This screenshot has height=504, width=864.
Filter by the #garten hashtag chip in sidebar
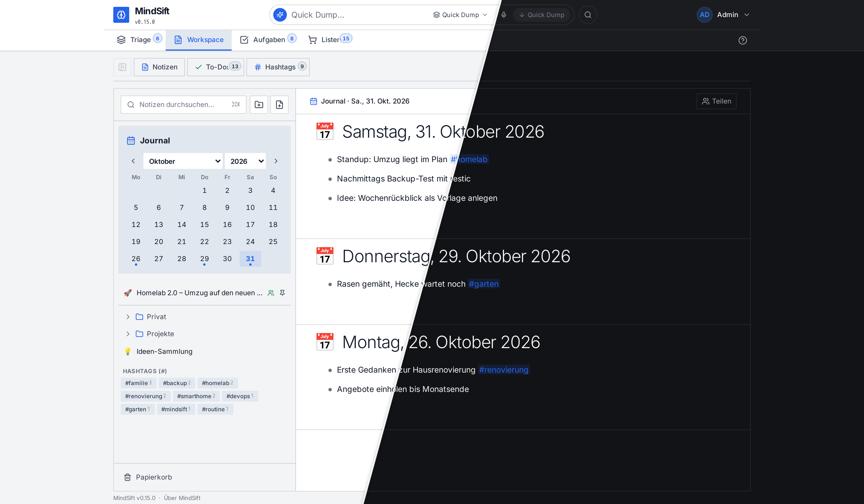tap(137, 409)
